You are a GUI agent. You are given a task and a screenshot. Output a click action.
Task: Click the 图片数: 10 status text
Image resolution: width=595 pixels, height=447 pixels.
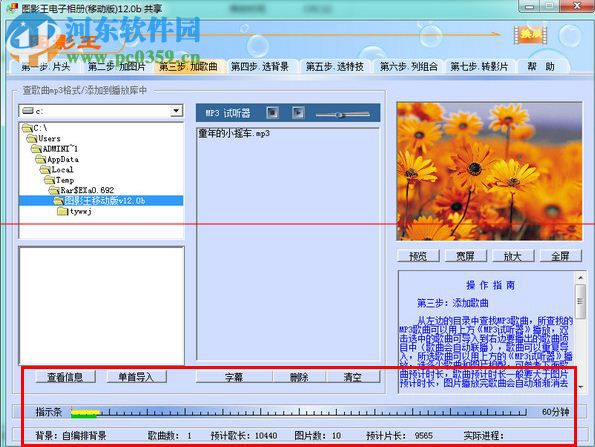pyautogui.click(x=318, y=436)
